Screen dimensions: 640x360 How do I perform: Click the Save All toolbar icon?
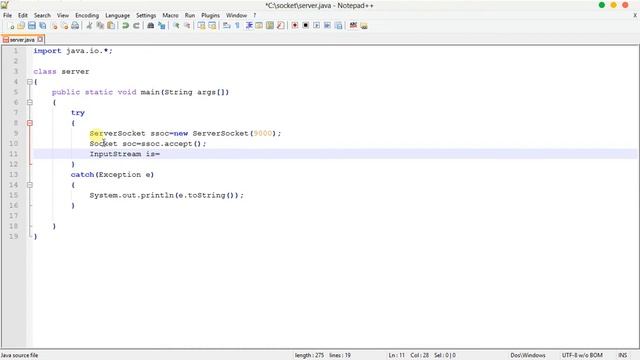(x=42, y=26)
